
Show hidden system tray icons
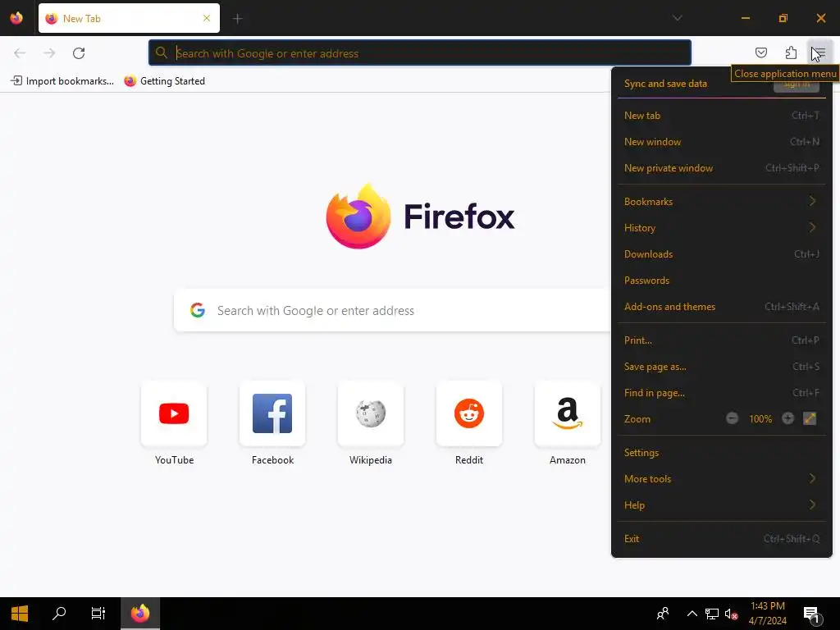click(x=692, y=614)
